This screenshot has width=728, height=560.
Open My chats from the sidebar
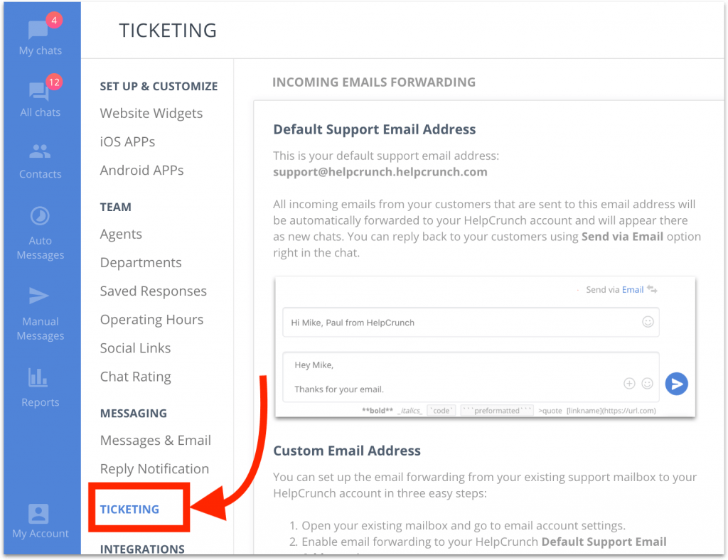click(x=41, y=36)
